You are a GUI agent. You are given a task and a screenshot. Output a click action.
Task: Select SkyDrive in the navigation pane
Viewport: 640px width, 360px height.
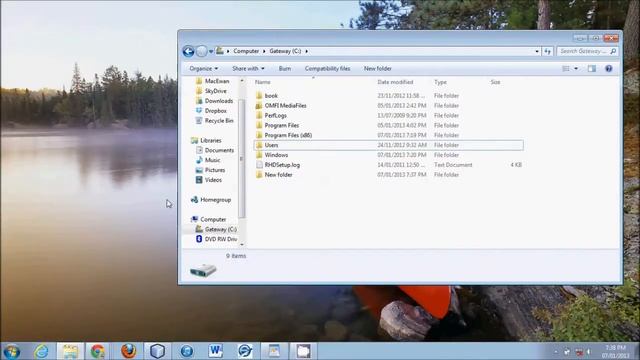(x=216, y=91)
